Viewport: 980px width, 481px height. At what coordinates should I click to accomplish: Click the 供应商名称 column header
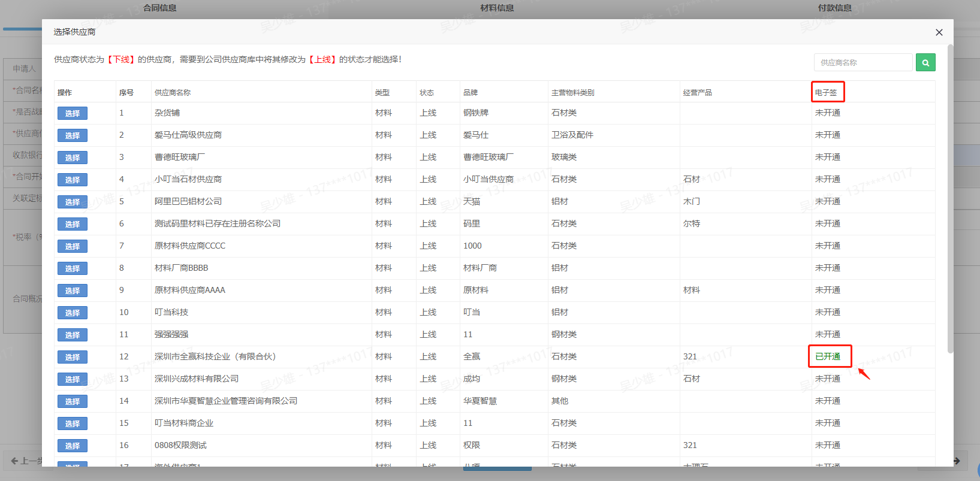point(173,92)
